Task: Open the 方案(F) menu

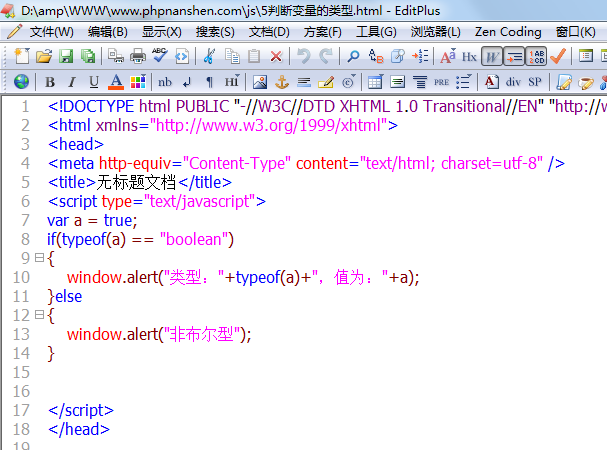Action: pos(322,31)
